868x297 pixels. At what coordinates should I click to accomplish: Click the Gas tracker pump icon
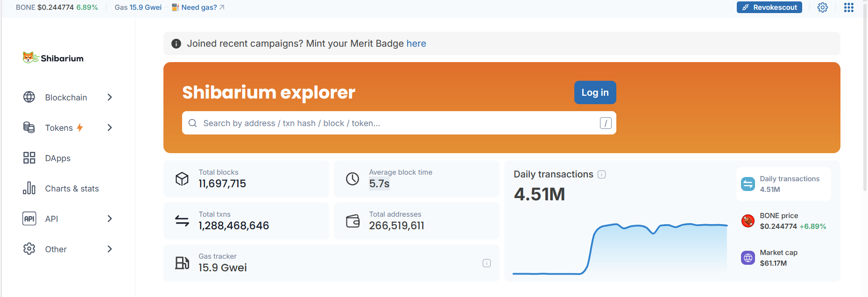pos(182,263)
